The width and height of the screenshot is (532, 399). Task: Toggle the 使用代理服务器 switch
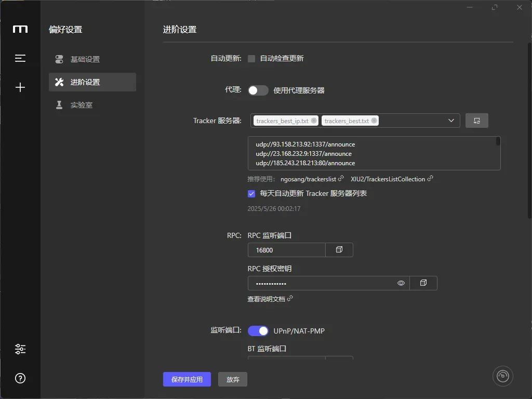(258, 90)
